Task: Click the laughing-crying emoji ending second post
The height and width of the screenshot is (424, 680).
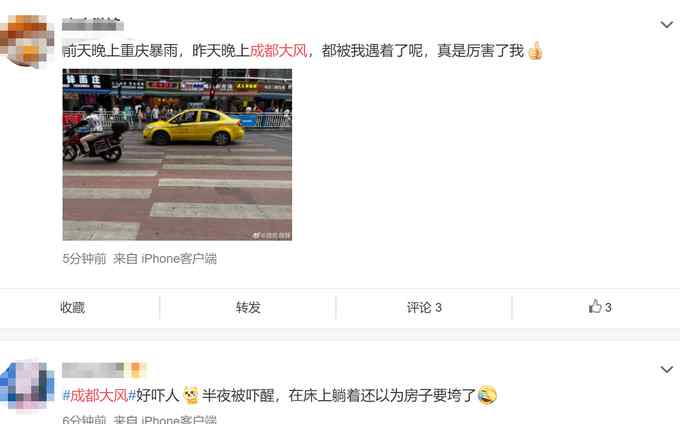Action: pos(487,395)
